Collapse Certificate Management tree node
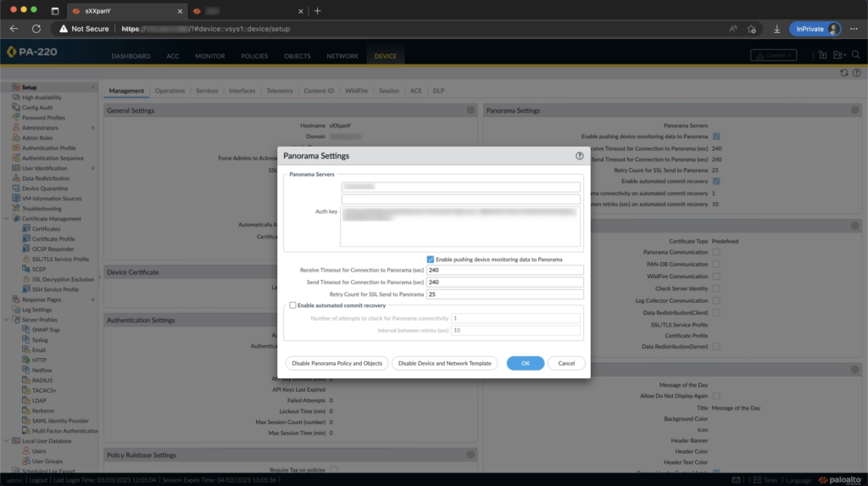868x486 pixels. click(x=6, y=219)
